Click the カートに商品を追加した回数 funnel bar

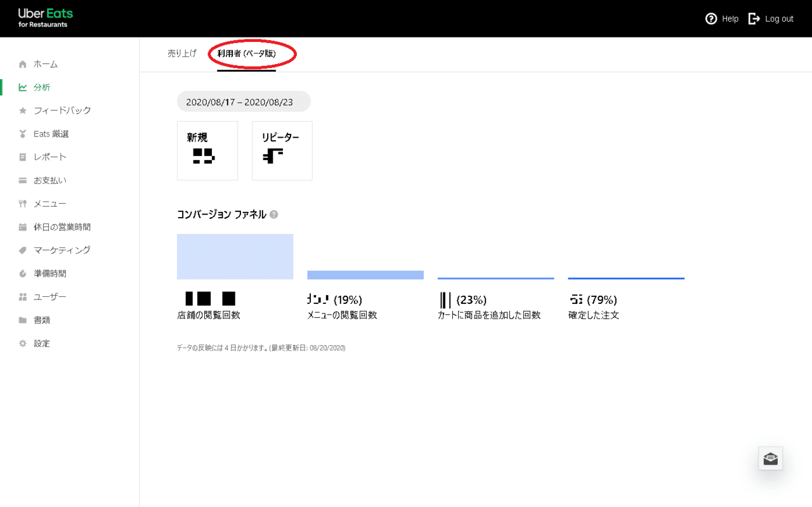click(x=496, y=279)
